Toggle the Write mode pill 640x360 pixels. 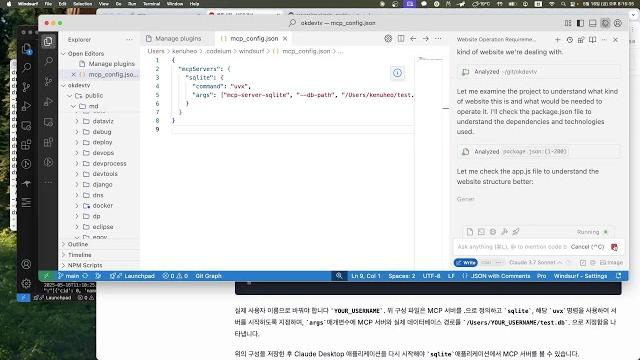pos(465,262)
